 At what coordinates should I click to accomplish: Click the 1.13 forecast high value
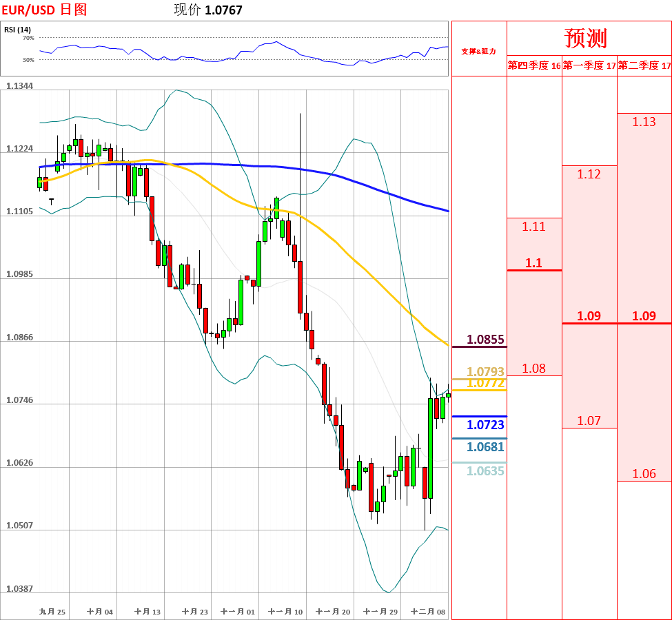pyautogui.click(x=644, y=122)
